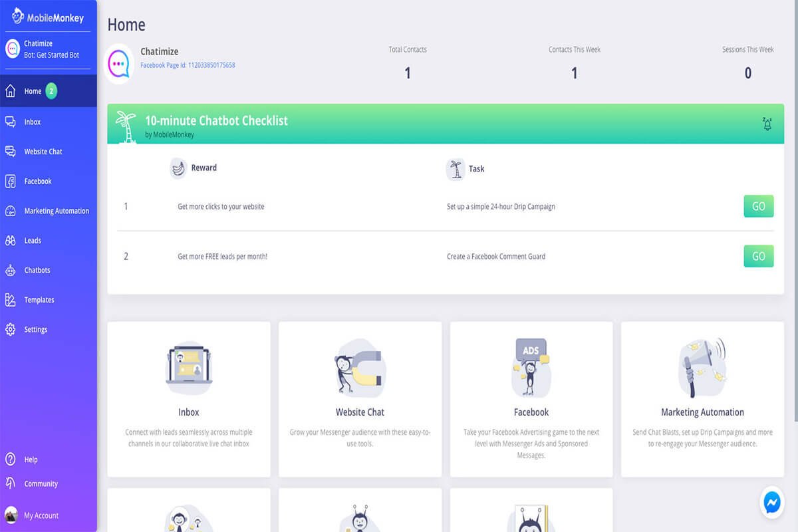The image size is (798, 532).
Task: Open the Website Chat card title
Action: (360, 412)
